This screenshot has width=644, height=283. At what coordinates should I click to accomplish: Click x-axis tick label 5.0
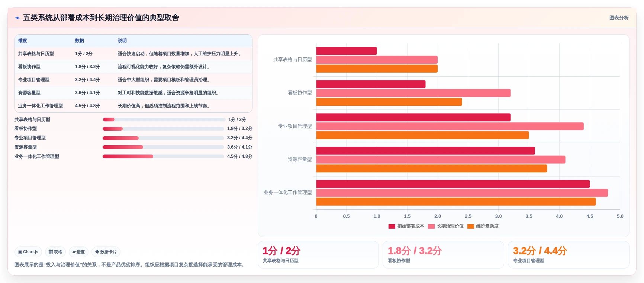tap(620, 216)
